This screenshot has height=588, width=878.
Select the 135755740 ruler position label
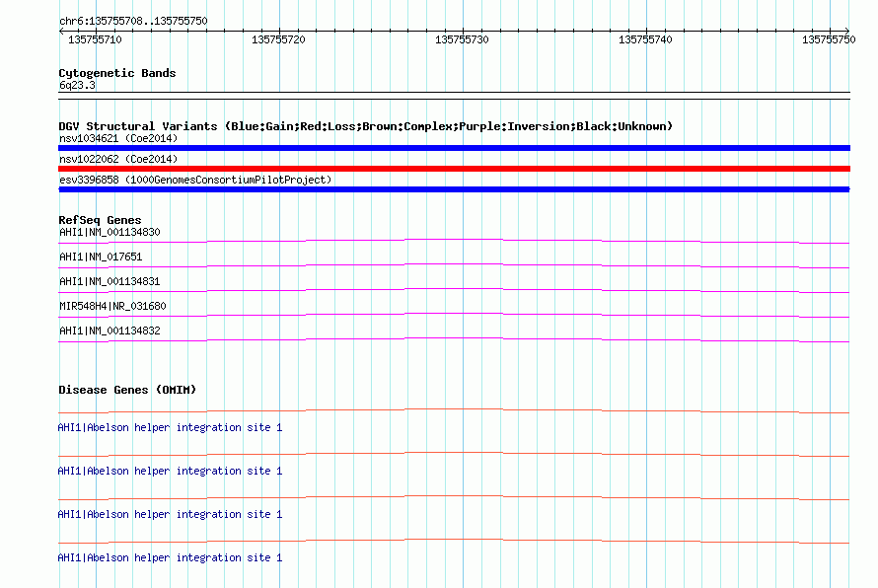click(x=645, y=39)
